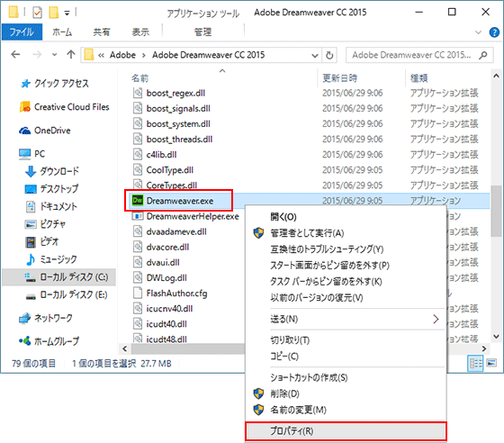Choose タスク バーからピン留めを外す(K)
504x443 pixels.
click(x=346, y=282)
